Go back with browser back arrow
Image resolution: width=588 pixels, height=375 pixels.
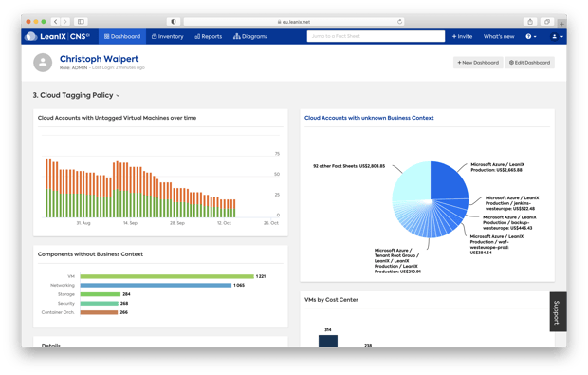[x=56, y=22]
